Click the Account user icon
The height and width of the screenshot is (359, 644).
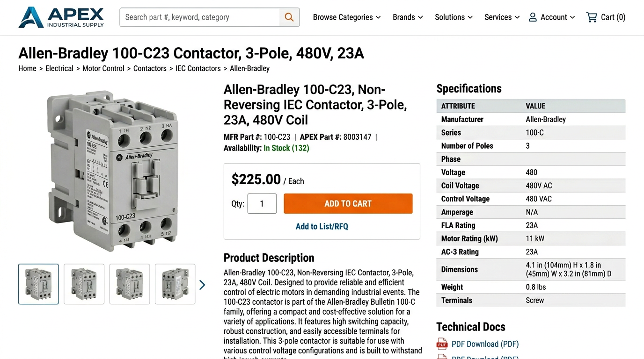click(533, 17)
